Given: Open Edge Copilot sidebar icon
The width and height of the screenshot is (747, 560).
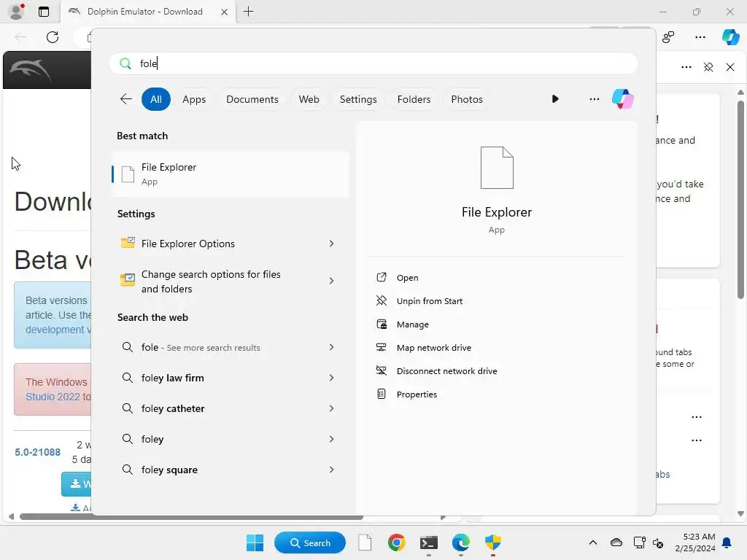Looking at the screenshot, I should (x=730, y=36).
